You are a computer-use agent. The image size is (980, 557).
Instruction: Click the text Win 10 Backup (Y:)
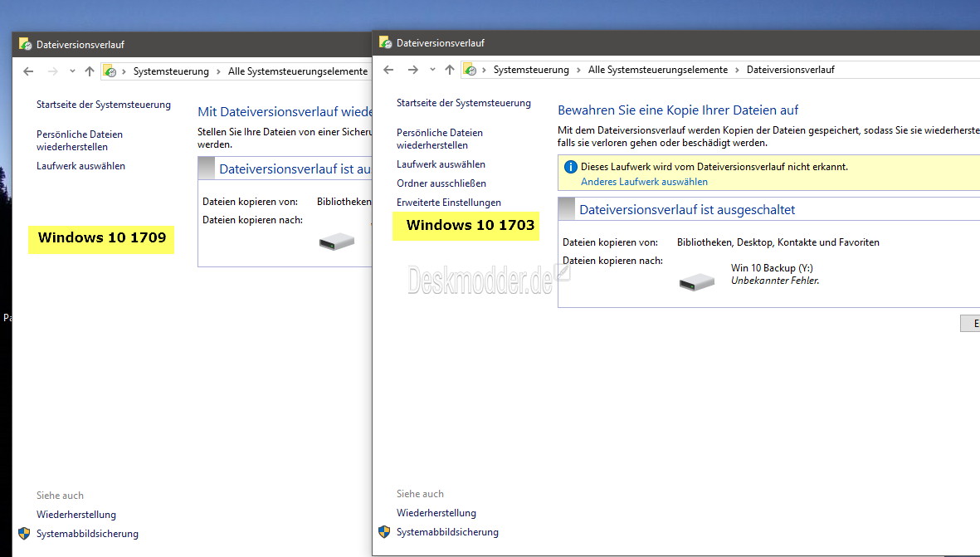pyautogui.click(x=772, y=267)
